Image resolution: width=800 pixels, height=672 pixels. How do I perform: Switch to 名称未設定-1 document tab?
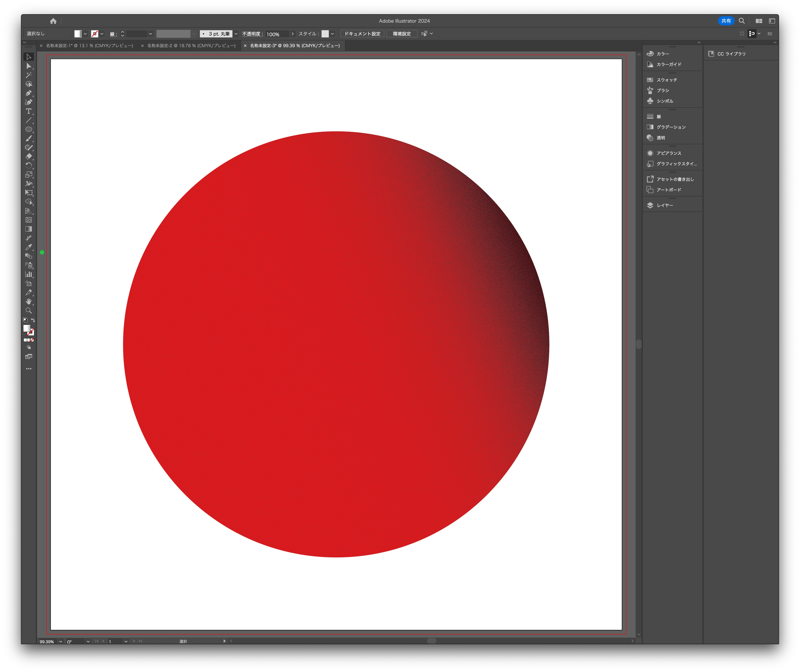click(x=90, y=46)
